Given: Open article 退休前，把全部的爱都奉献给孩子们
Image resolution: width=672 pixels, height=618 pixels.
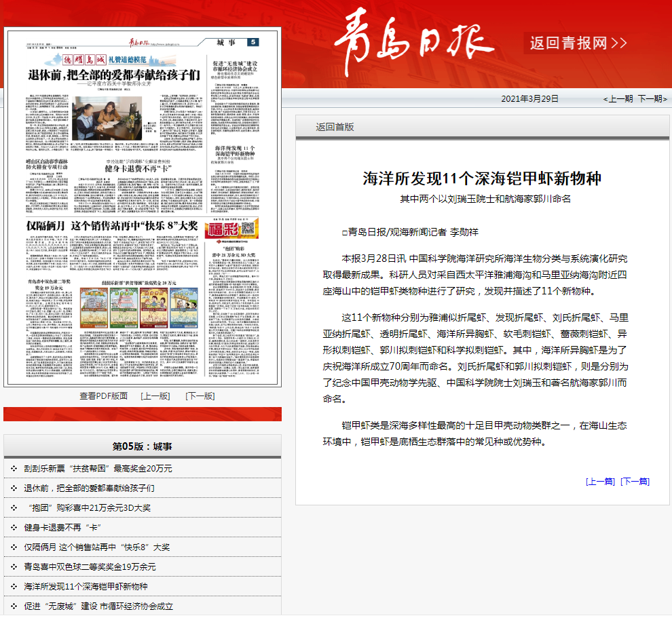Looking at the screenshot, I should tap(89, 488).
